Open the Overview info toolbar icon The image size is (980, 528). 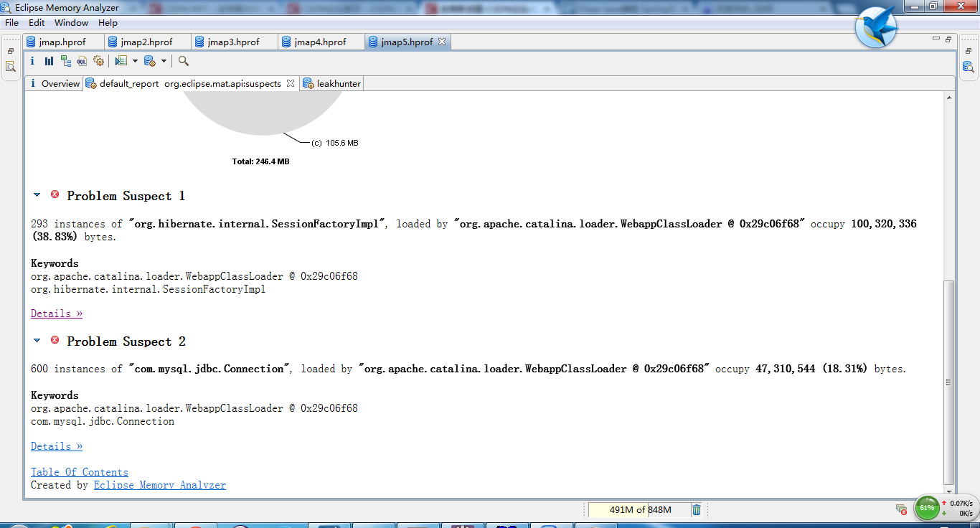click(x=32, y=61)
